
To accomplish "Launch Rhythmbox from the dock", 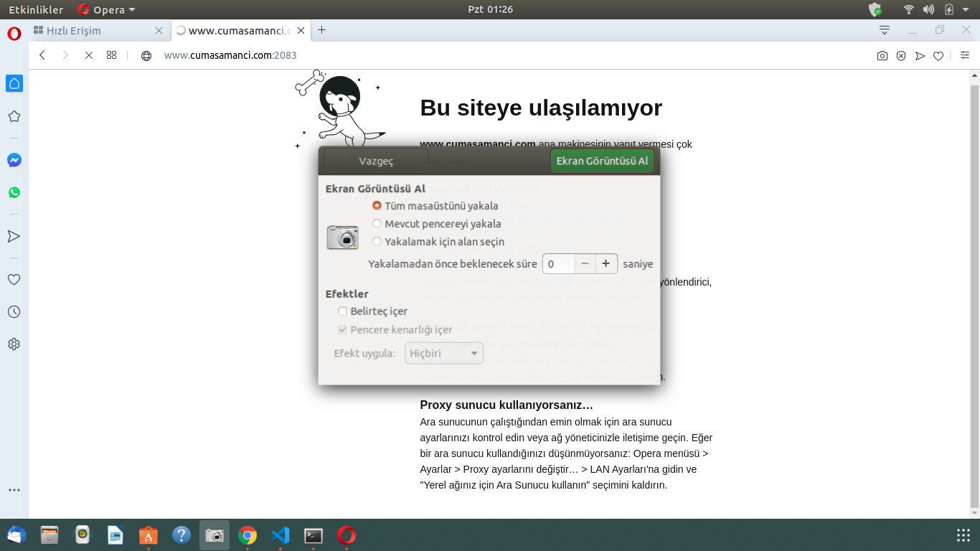I will click(83, 535).
